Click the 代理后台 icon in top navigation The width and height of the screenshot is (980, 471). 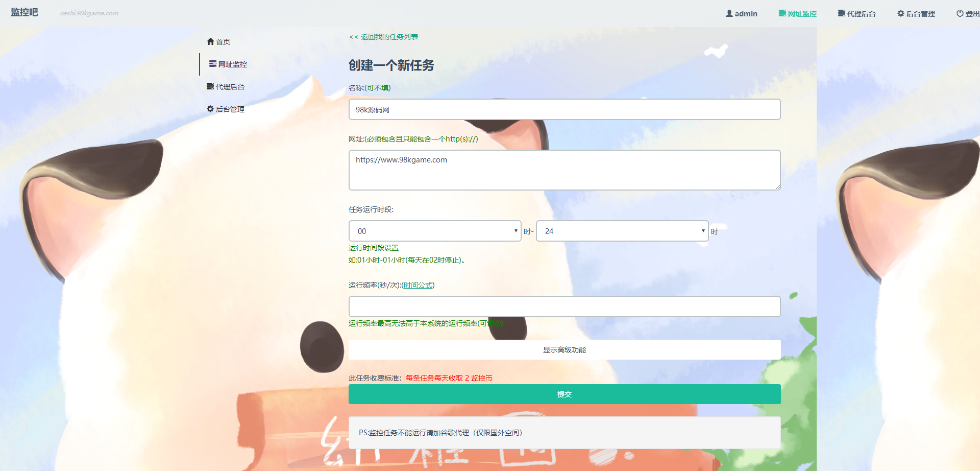841,13
